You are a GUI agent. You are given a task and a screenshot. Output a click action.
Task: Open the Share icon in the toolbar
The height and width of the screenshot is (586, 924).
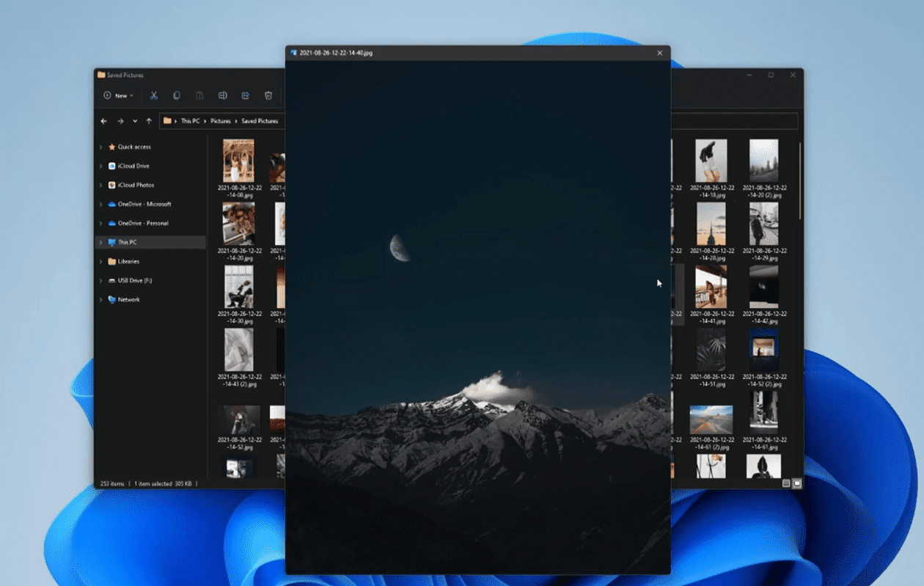(x=246, y=95)
